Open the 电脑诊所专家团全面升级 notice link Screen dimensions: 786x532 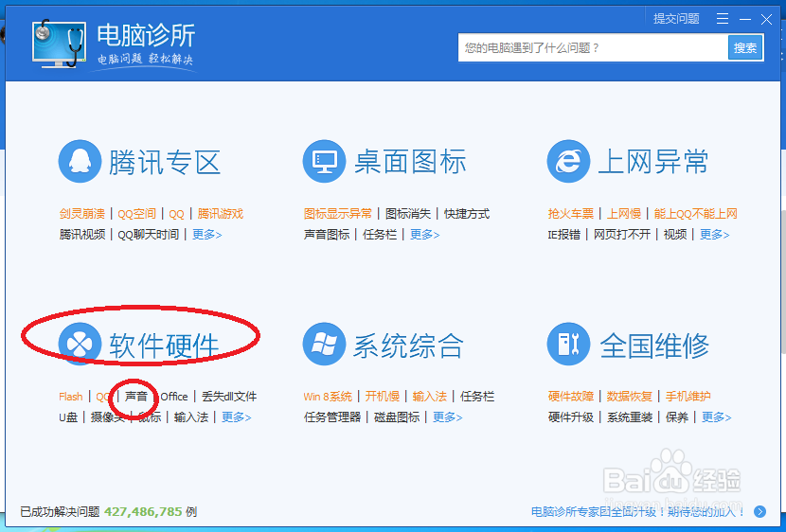coord(638,511)
